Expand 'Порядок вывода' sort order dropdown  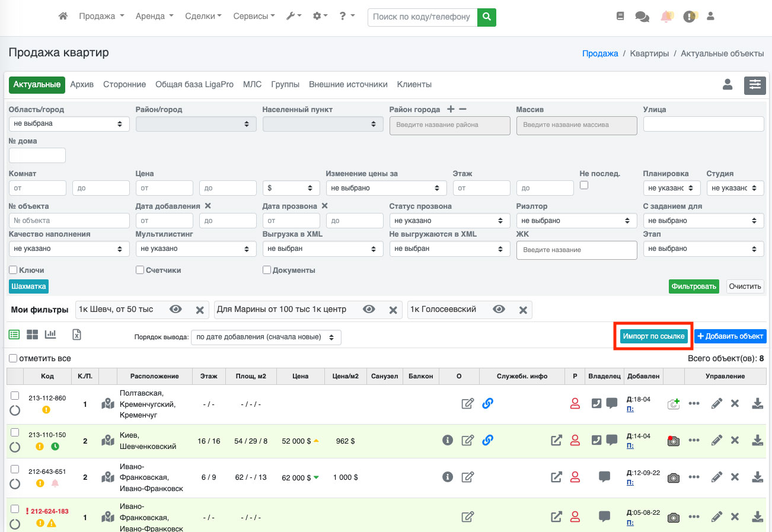(266, 337)
